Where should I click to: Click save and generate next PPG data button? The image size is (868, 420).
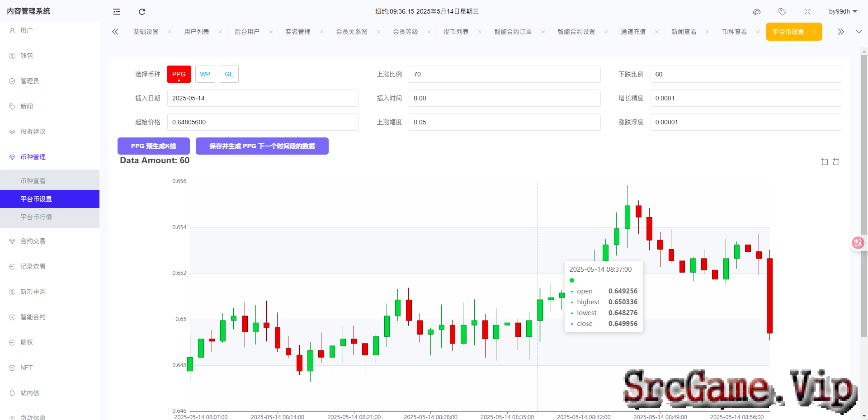point(262,146)
